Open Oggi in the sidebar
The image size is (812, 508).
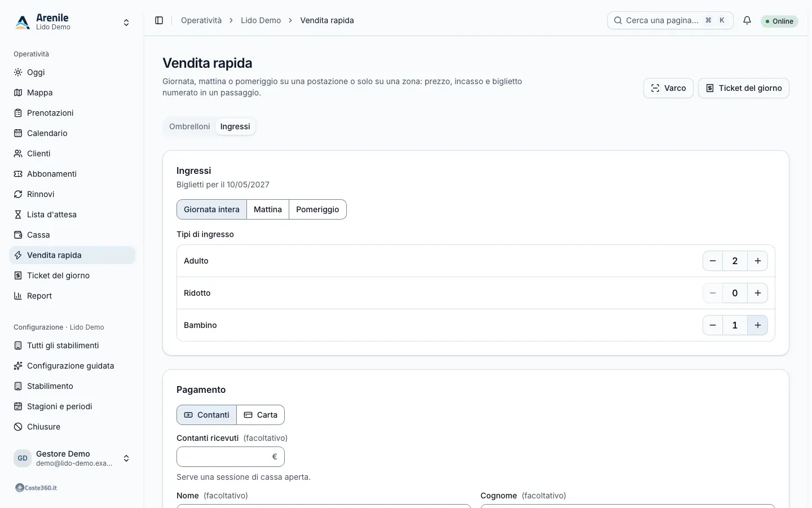72,72
